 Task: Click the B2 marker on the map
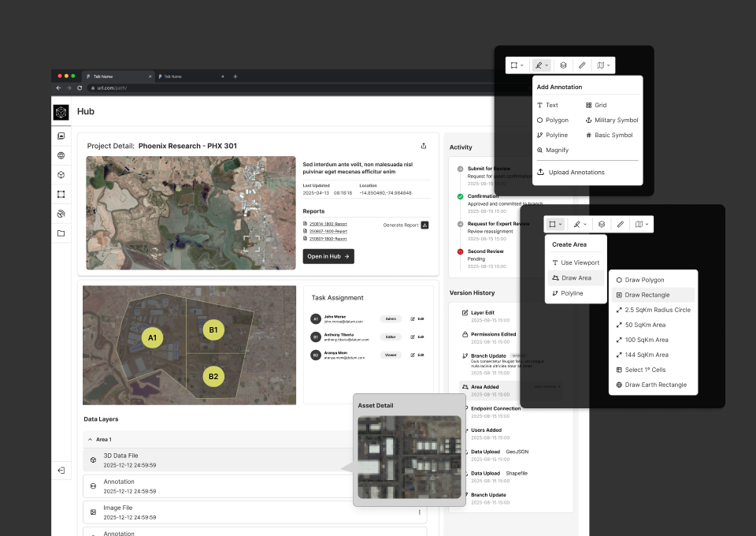click(213, 376)
